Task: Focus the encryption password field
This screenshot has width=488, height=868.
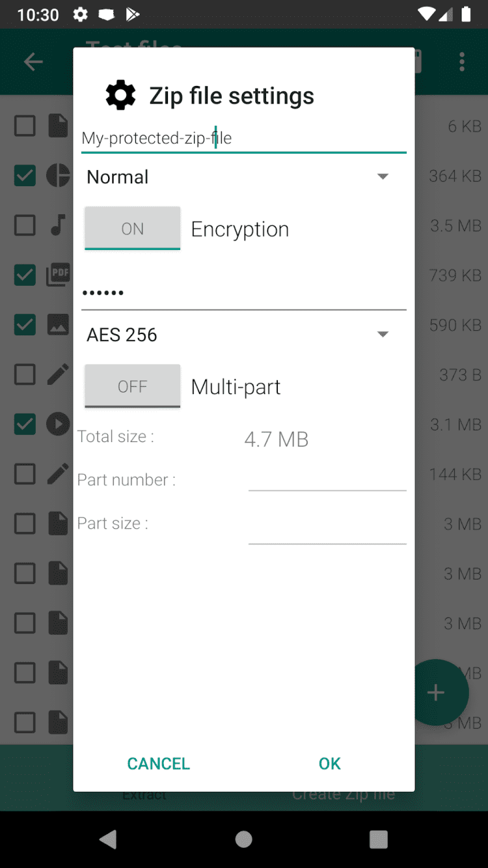Action: pyautogui.click(x=243, y=293)
